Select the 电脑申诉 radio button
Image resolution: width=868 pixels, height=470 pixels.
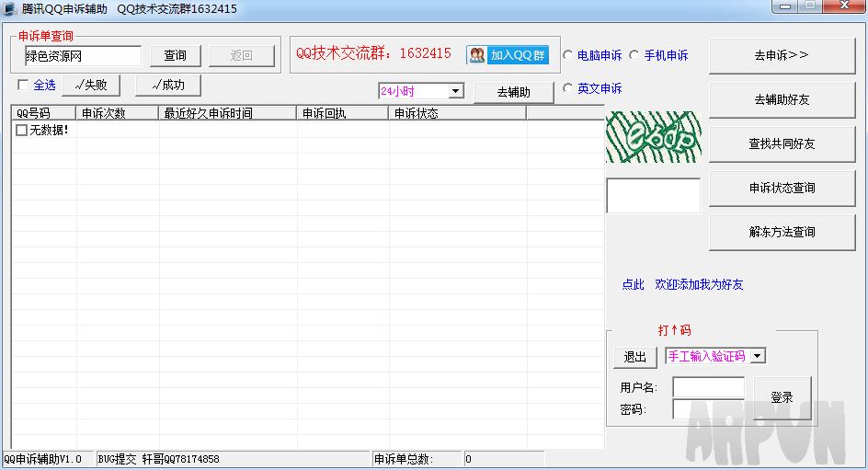(x=568, y=55)
